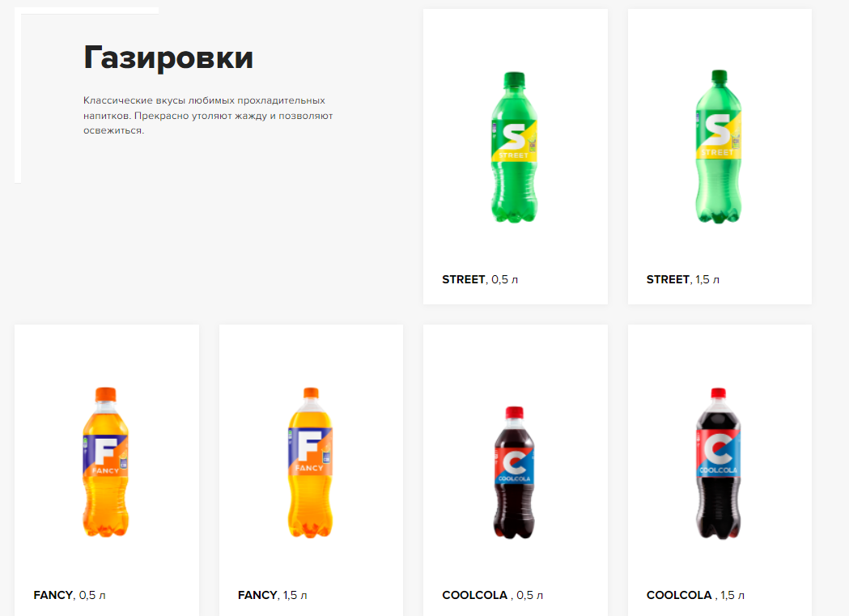
Task: Open the green STREET 1,5 л bottle image
Action: pyautogui.click(x=718, y=147)
